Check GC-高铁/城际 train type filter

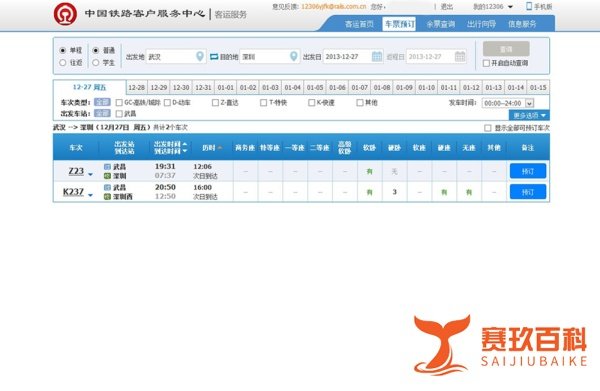[x=119, y=103]
